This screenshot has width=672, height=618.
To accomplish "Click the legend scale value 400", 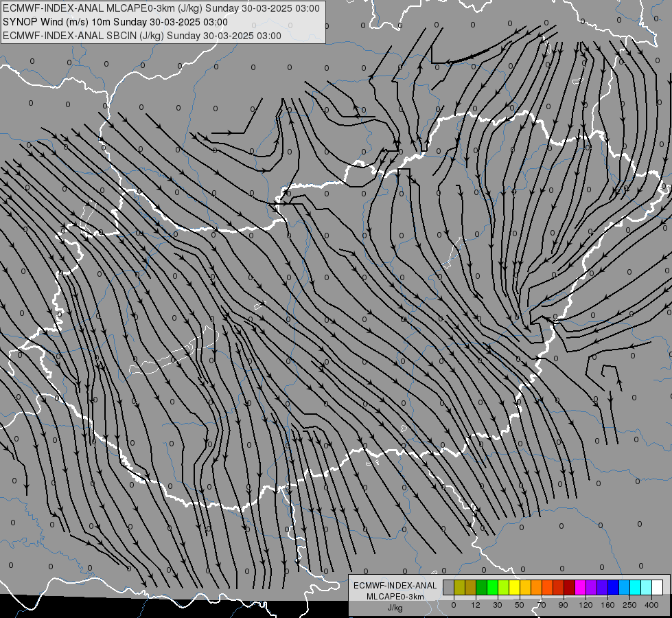I will 651,605.
